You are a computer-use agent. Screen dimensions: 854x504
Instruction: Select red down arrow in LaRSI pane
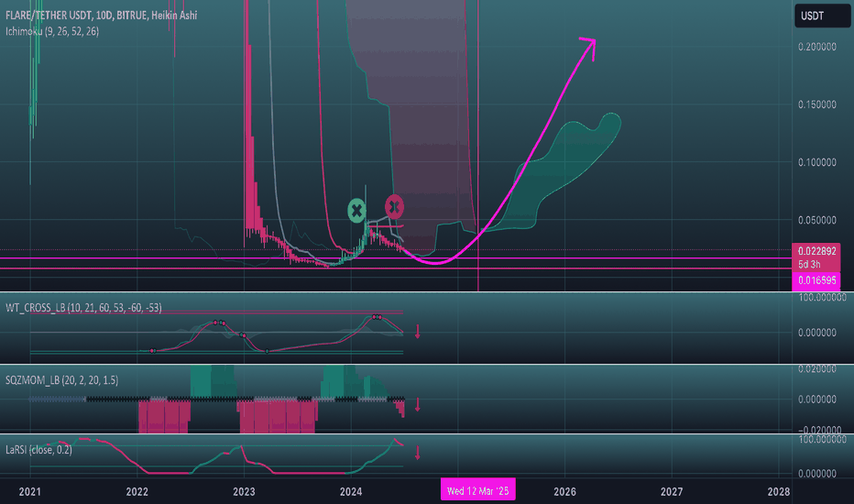pyautogui.click(x=418, y=453)
